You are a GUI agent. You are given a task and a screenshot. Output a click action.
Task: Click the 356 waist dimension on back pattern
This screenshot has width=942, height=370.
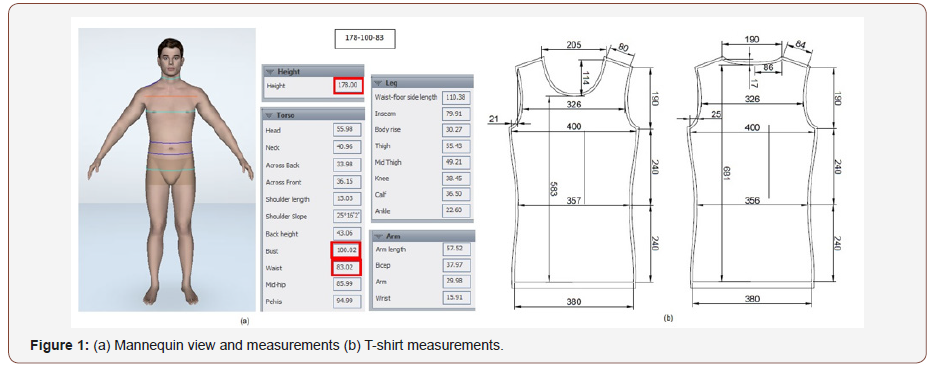(x=752, y=201)
